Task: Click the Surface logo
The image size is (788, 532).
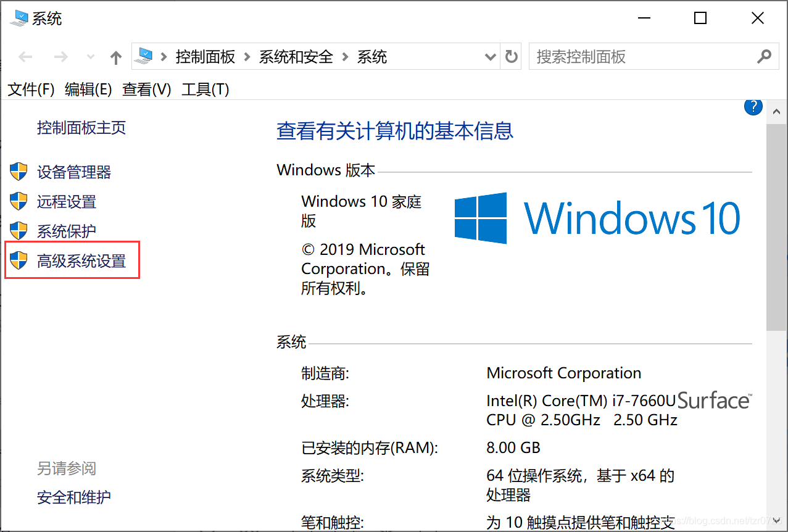Action: (x=715, y=400)
